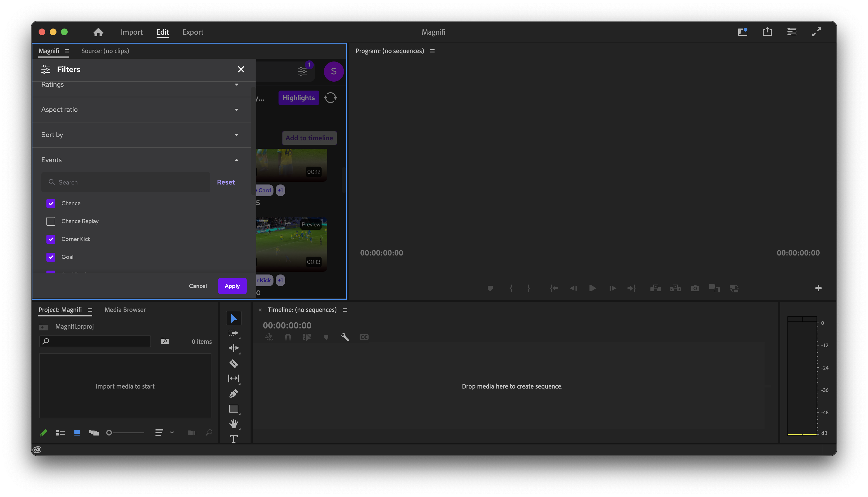Close the Filters panel with X

pyautogui.click(x=241, y=69)
